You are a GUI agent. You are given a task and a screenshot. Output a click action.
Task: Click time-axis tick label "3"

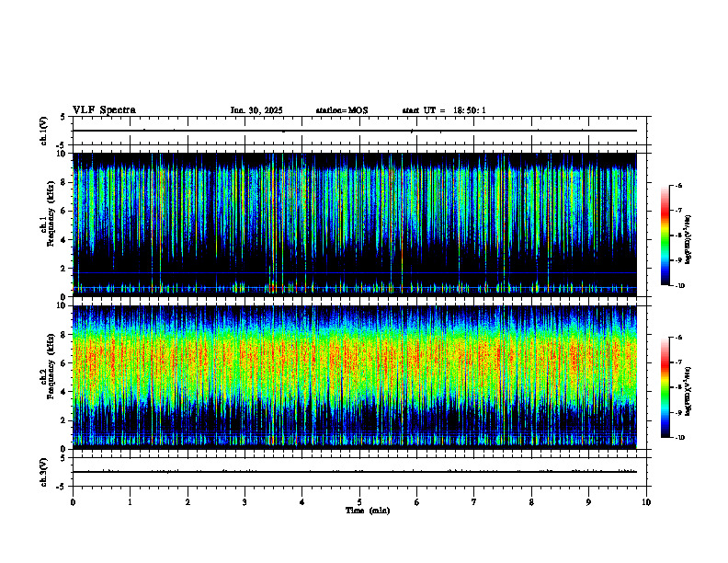245,502
